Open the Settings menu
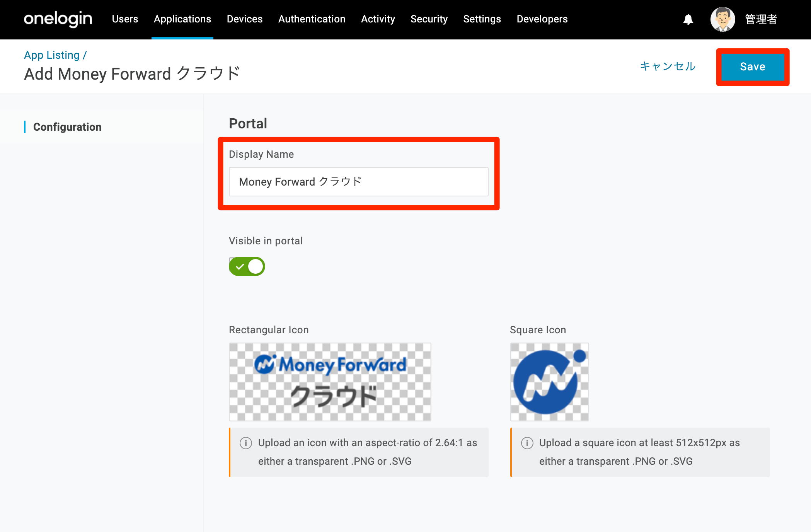 pos(482,19)
